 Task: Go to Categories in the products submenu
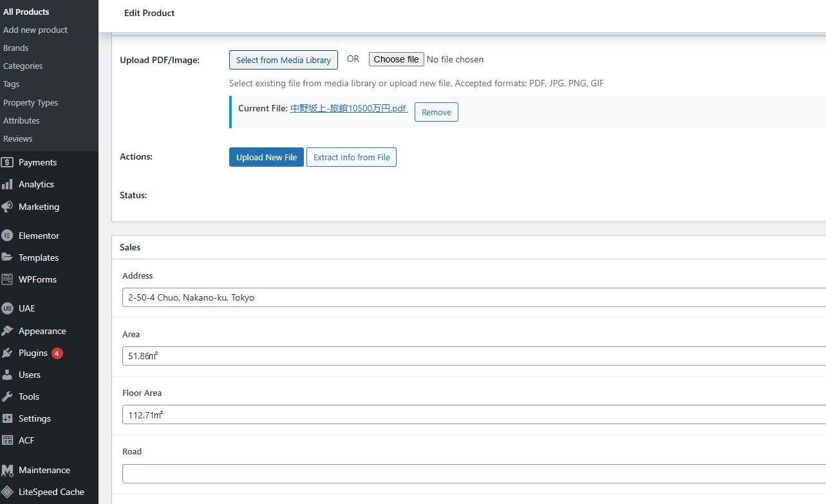[x=23, y=66]
